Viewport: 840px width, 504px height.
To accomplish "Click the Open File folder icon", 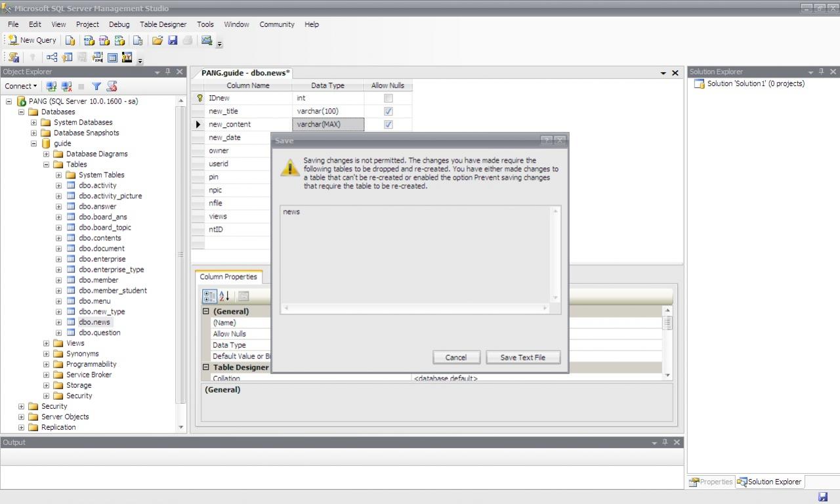I will [x=157, y=40].
